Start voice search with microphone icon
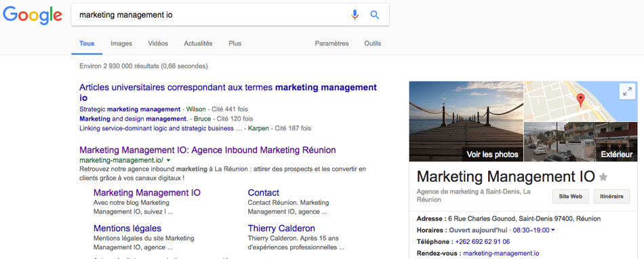Screen dimensions: 644x259 (x=355, y=15)
